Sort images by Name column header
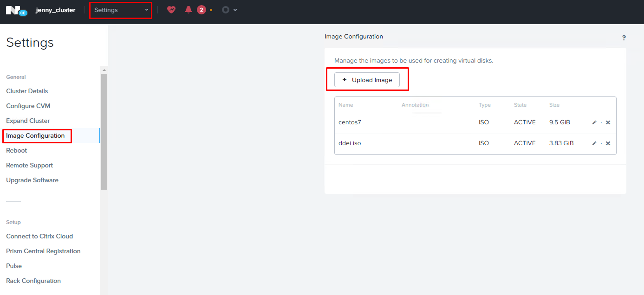The width and height of the screenshot is (644, 295). (x=345, y=105)
